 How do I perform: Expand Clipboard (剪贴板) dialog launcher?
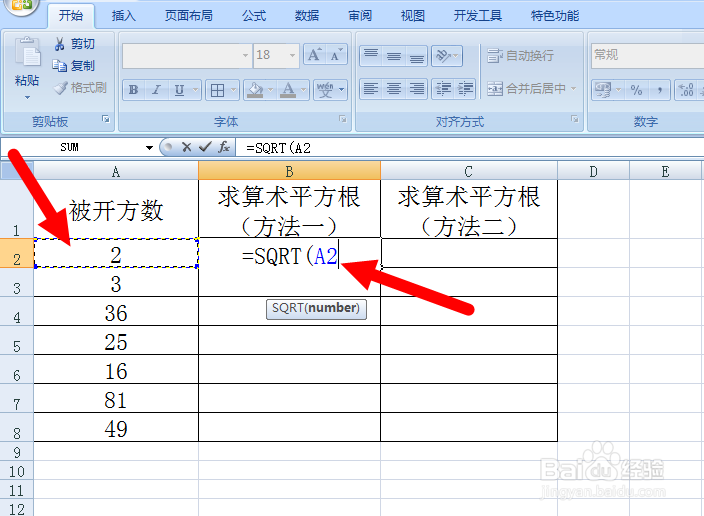(x=106, y=119)
